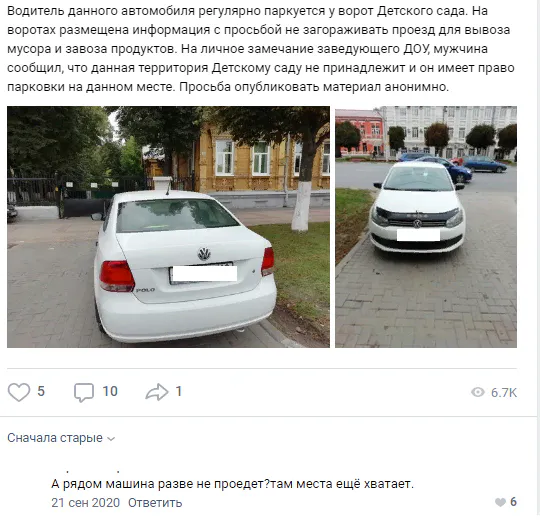Open the rear view Polo photo
540x528 pixels.
pyautogui.click(x=168, y=227)
